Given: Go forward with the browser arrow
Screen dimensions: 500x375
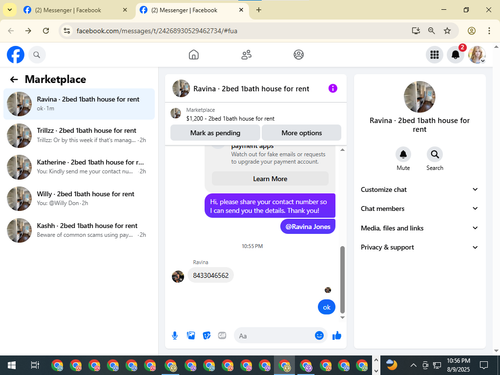Looking at the screenshot, I should pyautogui.click(x=28, y=31).
